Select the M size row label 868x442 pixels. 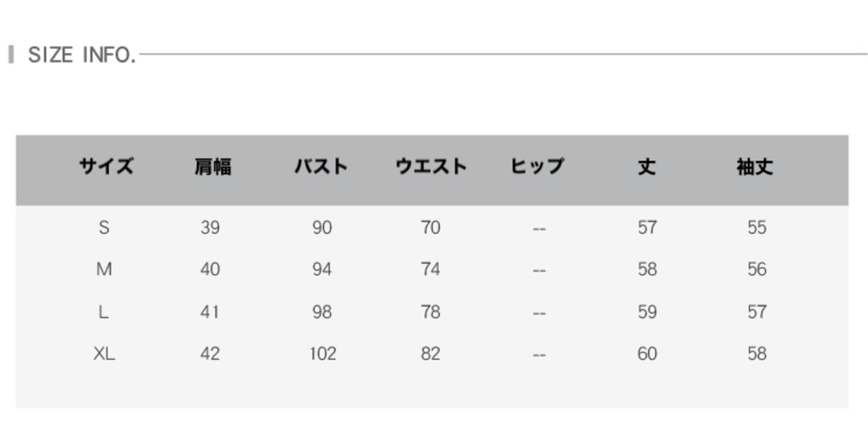pos(104,270)
